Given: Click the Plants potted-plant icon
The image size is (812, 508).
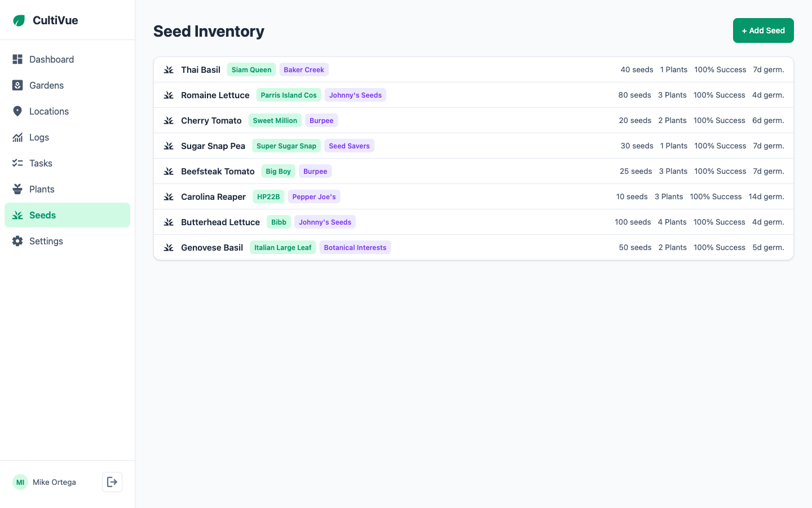Looking at the screenshot, I should [x=17, y=189].
